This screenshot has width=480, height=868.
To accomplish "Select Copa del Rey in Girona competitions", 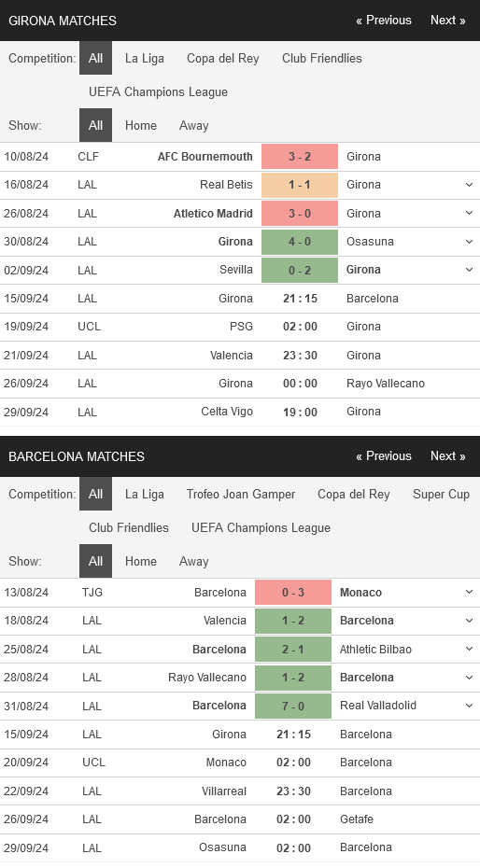I will coord(223,58).
